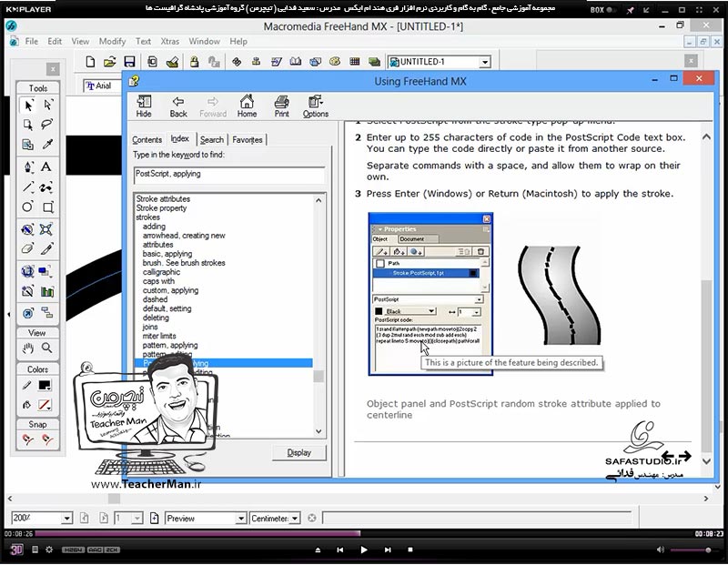Select the Subselect arrow tool
This screenshot has width=728, height=565.
click(x=48, y=106)
